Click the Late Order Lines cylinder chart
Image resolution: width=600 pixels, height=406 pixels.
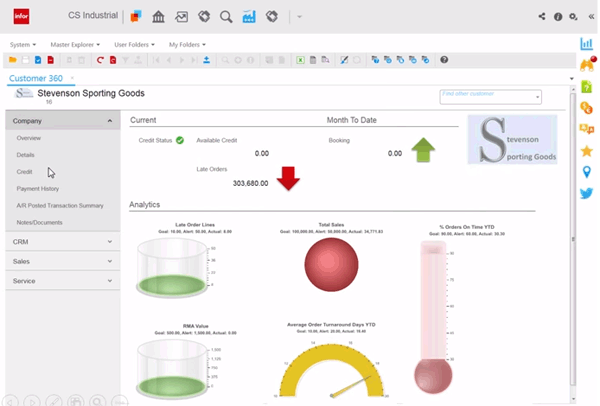(172, 267)
